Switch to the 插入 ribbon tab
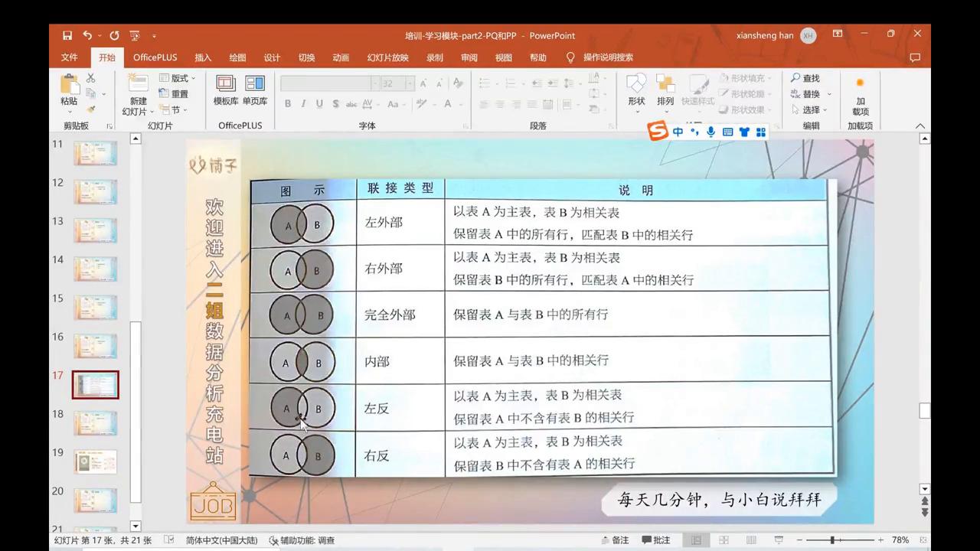 202,57
